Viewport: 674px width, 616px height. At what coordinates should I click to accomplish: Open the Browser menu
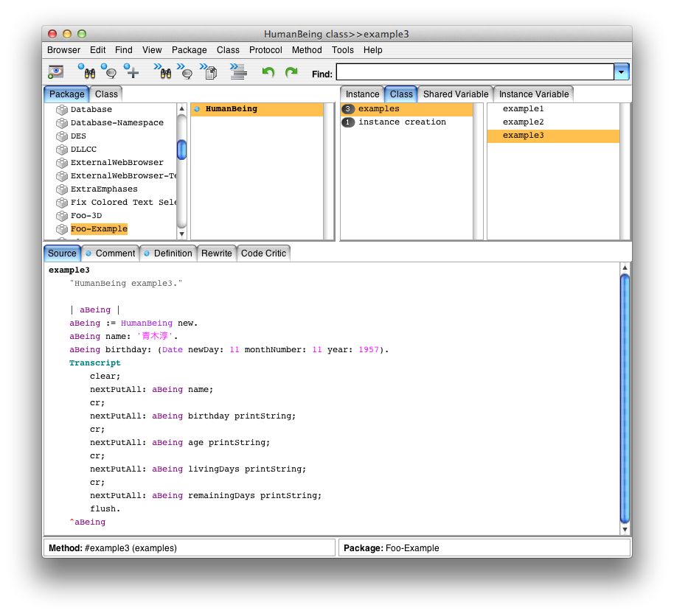point(63,50)
